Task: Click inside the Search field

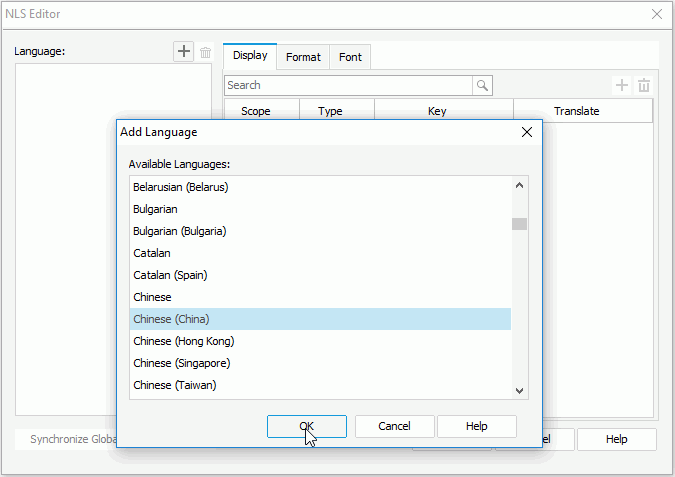Action: tap(348, 85)
